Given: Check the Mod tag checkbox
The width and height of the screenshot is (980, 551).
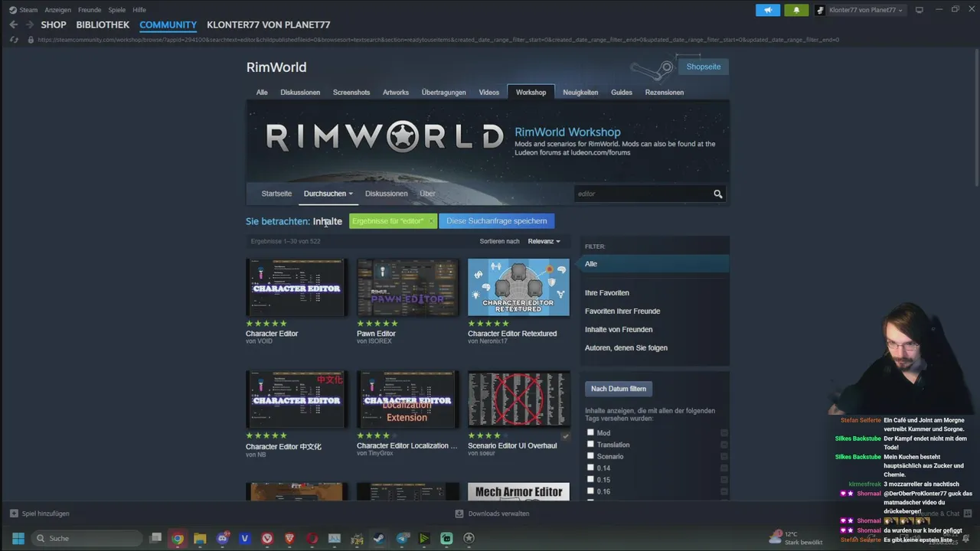Looking at the screenshot, I should (x=590, y=432).
